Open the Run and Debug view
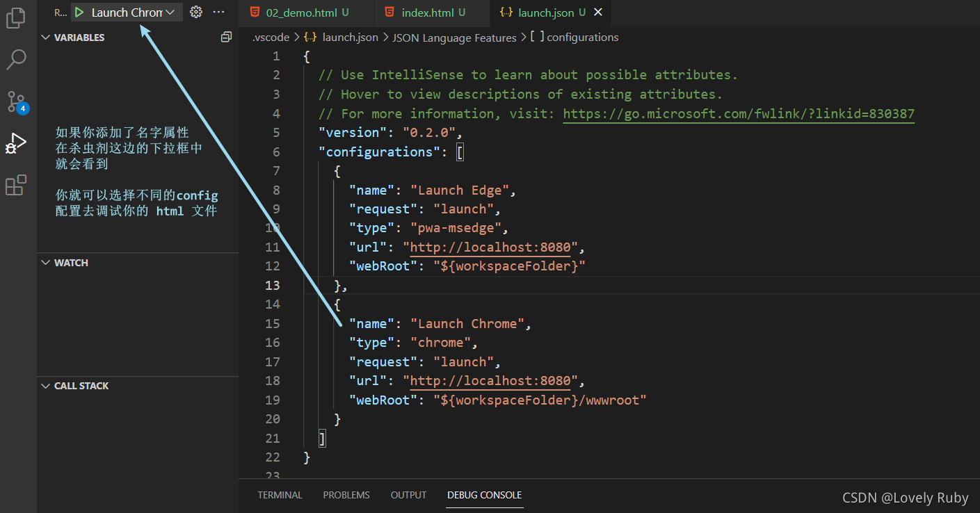Screen dimensions: 980x513 click(x=16, y=143)
